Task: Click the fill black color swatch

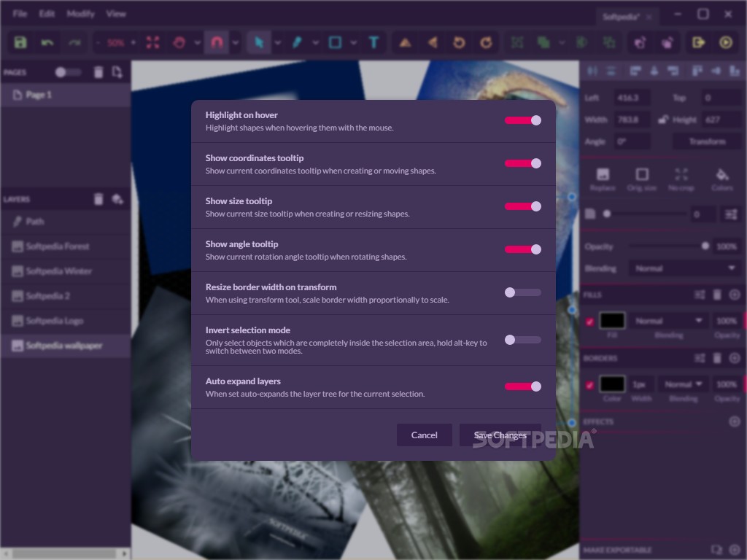Action: [x=612, y=321]
